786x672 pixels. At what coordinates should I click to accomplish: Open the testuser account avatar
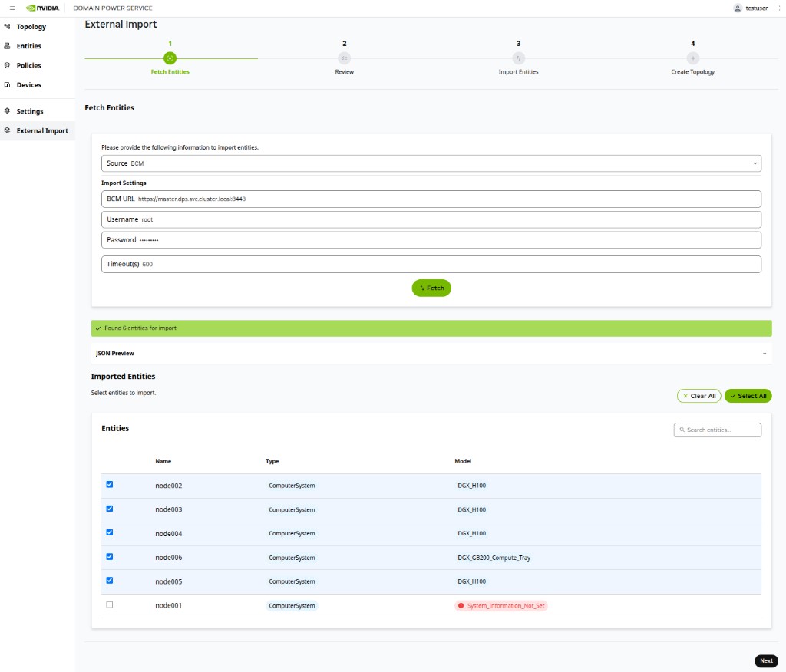tap(737, 8)
